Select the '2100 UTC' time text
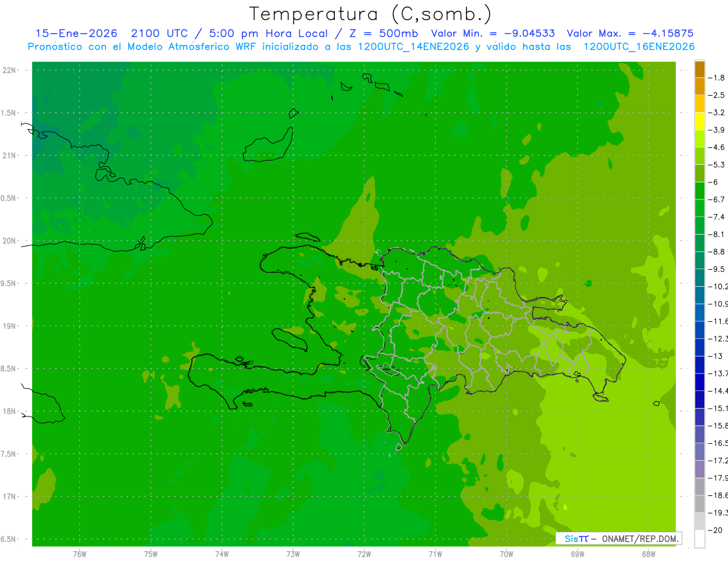Image resolution: width=728 pixels, height=562 pixels. tap(160, 33)
